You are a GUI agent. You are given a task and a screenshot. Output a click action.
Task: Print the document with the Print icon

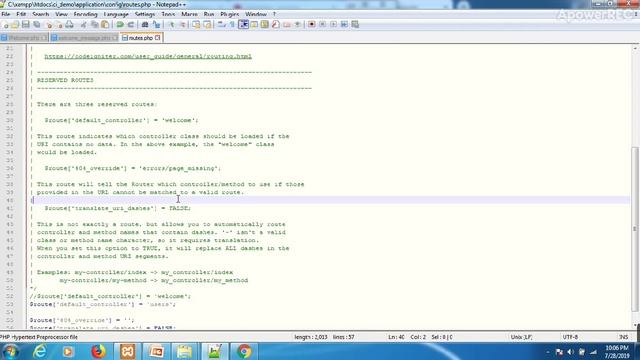point(70,24)
